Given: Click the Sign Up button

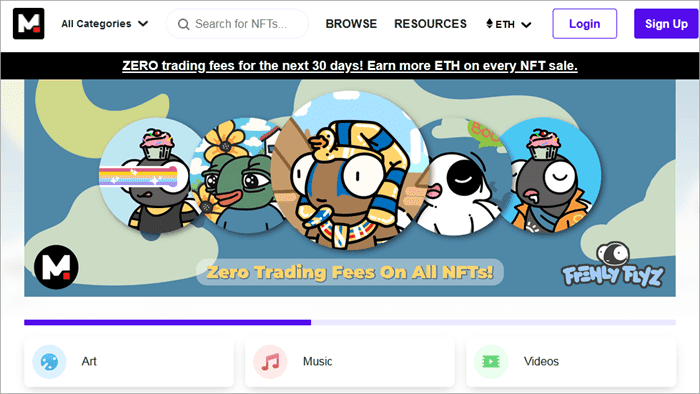Looking at the screenshot, I should 666,24.
